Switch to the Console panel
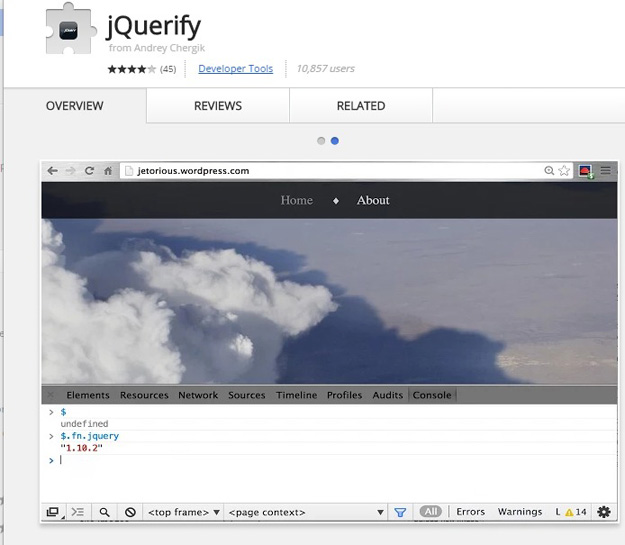 432,395
